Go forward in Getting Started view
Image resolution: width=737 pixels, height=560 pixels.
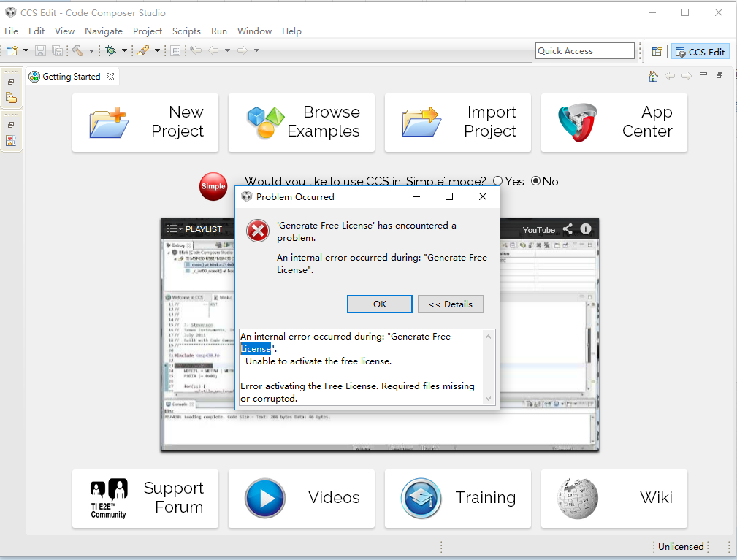[x=687, y=76]
